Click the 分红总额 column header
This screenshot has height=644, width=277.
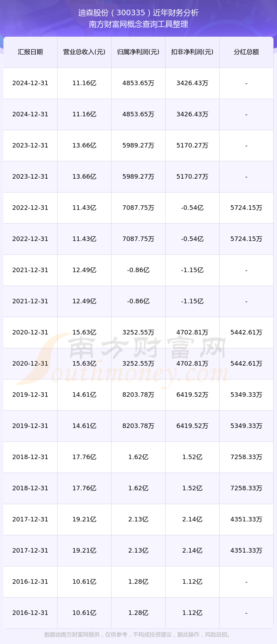pos(246,52)
